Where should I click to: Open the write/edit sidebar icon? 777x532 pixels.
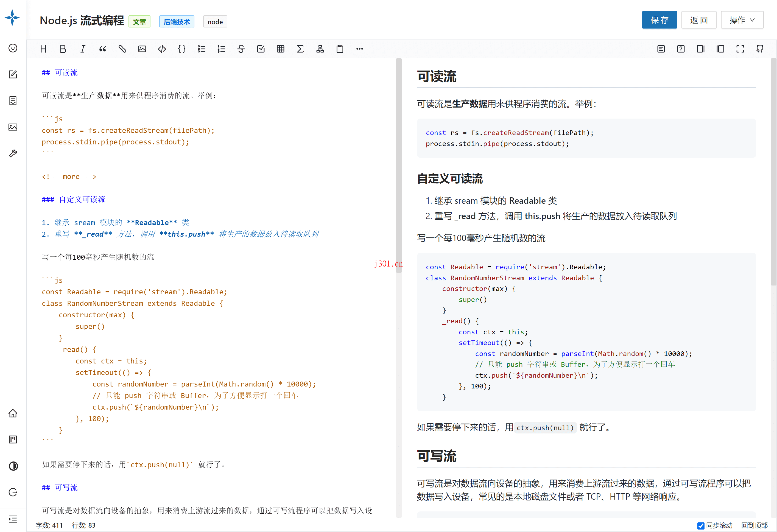pos(13,74)
